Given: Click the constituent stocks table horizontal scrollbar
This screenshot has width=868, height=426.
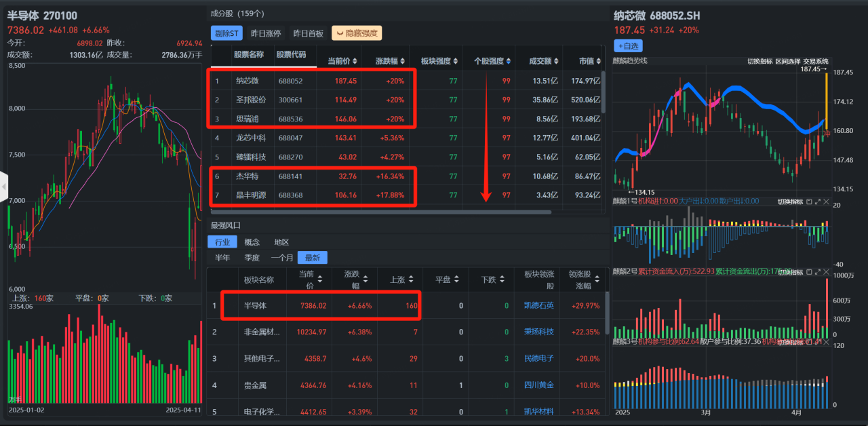Looking at the screenshot, I should 382,212.
